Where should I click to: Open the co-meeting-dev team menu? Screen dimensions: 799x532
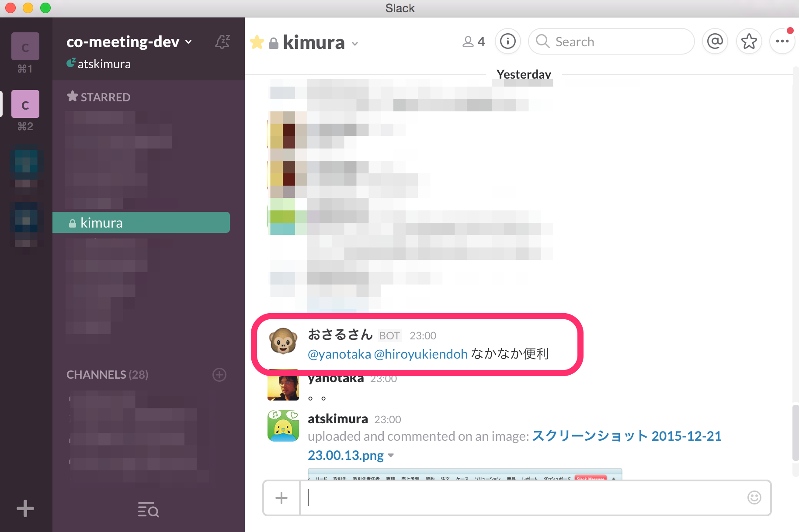pyautogui.click(x=129, y=42)
